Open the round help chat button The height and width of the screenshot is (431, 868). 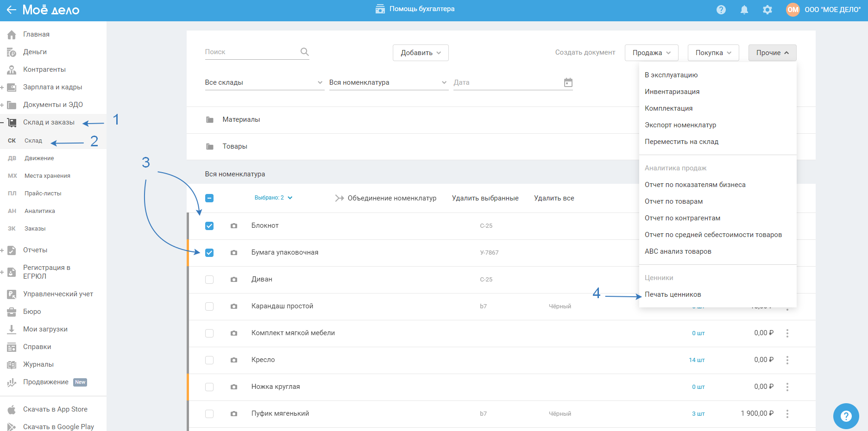pos(846,416)
